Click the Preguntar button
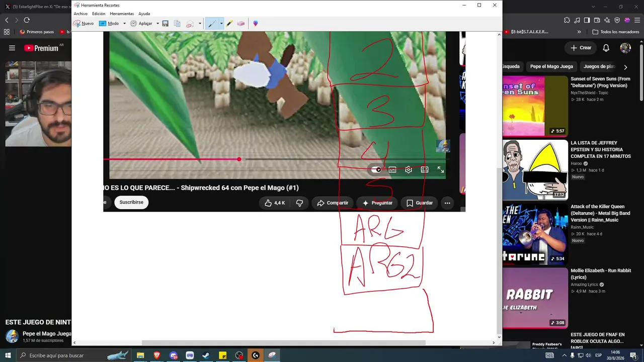The image size is (644, 362). coord(377,203)
